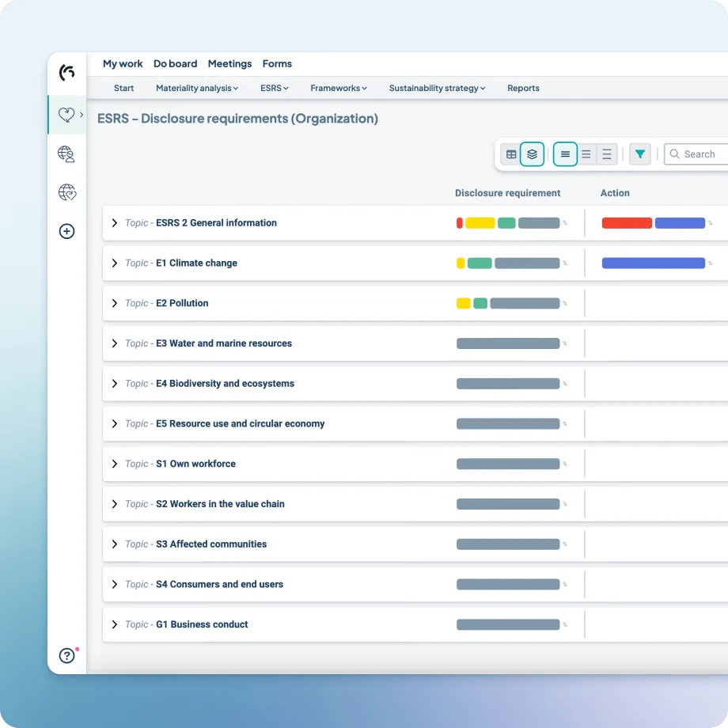Viewport: 728px width, 728px height.
Task: Open the Reports link
Action: pyautogui.click(x=523, y=89)
